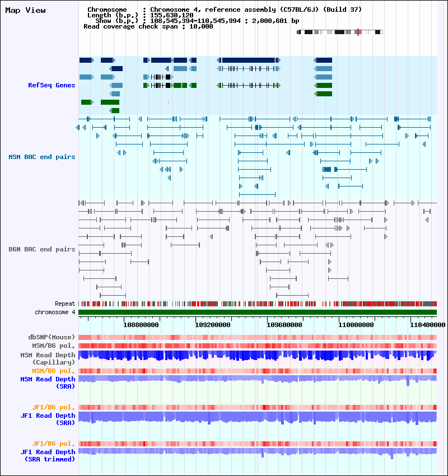The width and height of the screenshot is (448, 476).
Task: Click the small pink mark in RefSeq Genes track
Action: point(168,102)
